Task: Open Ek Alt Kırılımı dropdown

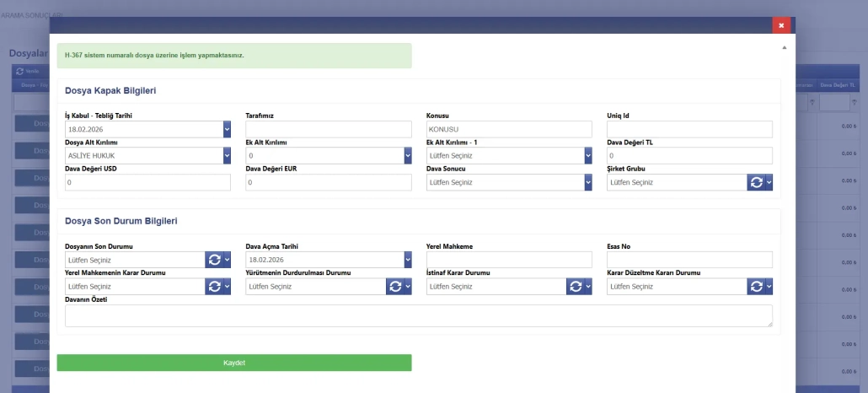Action: pos(407,156)
